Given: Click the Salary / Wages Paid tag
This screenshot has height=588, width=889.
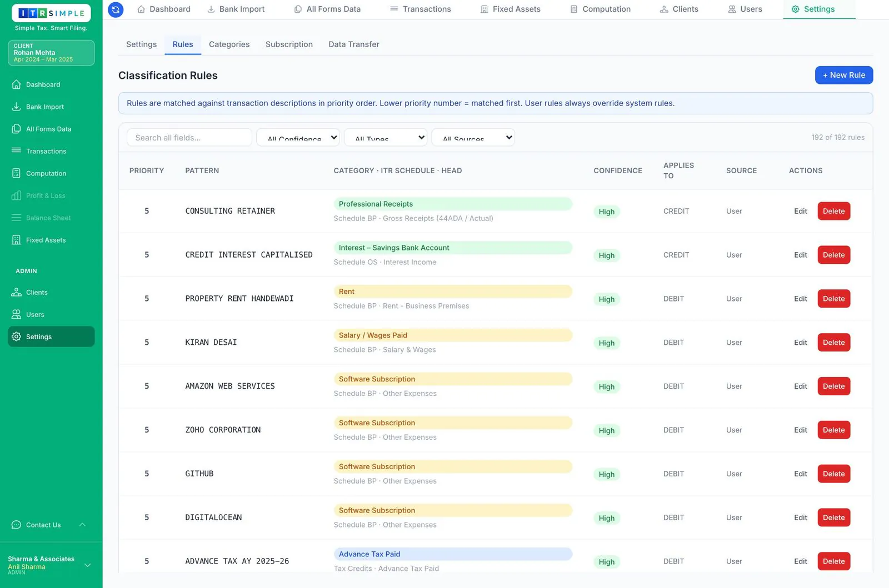Looking at the screenshot, I should click(453, 335).
